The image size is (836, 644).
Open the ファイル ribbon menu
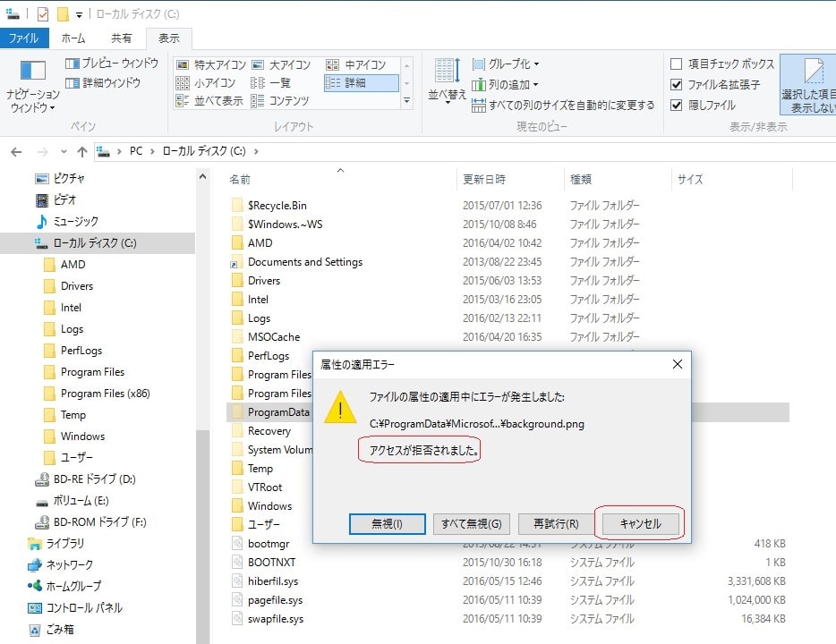click(x=26, y=38)
